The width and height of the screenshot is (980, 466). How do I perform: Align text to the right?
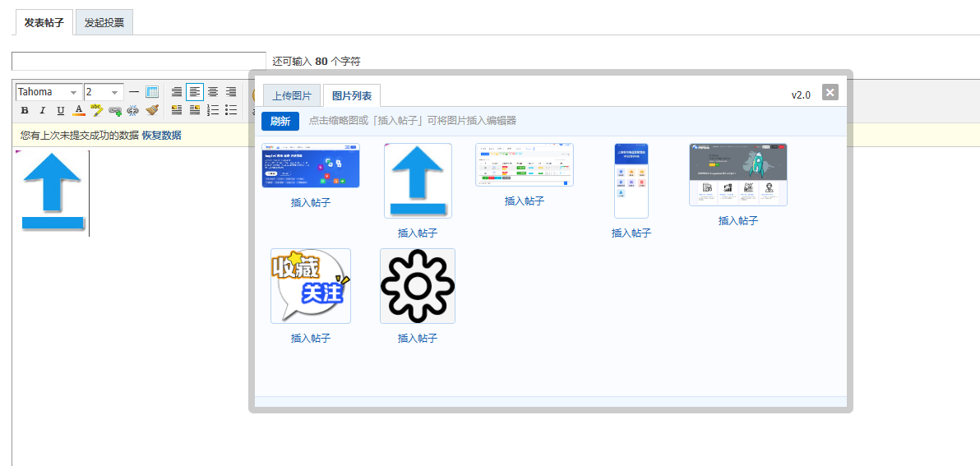click(x=231, y=92)
